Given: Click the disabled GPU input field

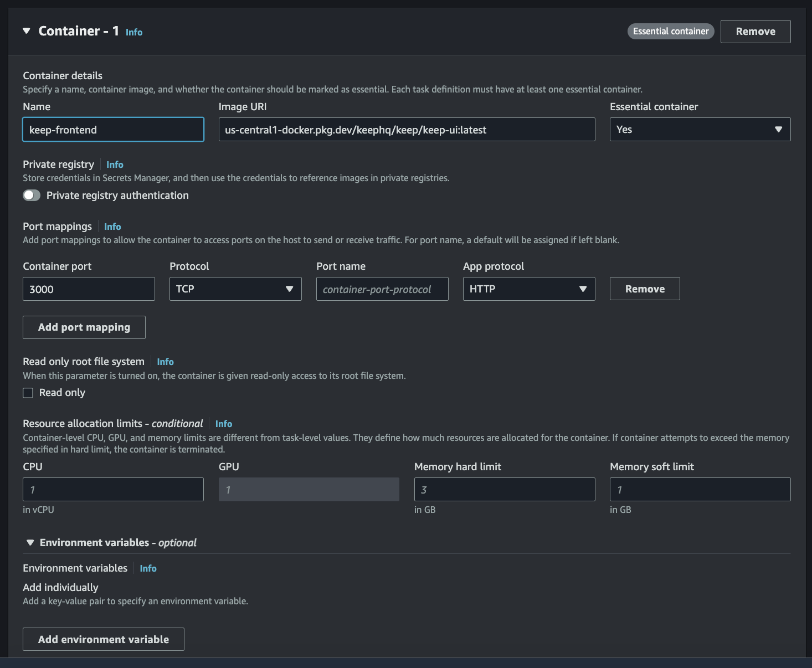Looking at the screenshot, I should (x=309, y=490).
